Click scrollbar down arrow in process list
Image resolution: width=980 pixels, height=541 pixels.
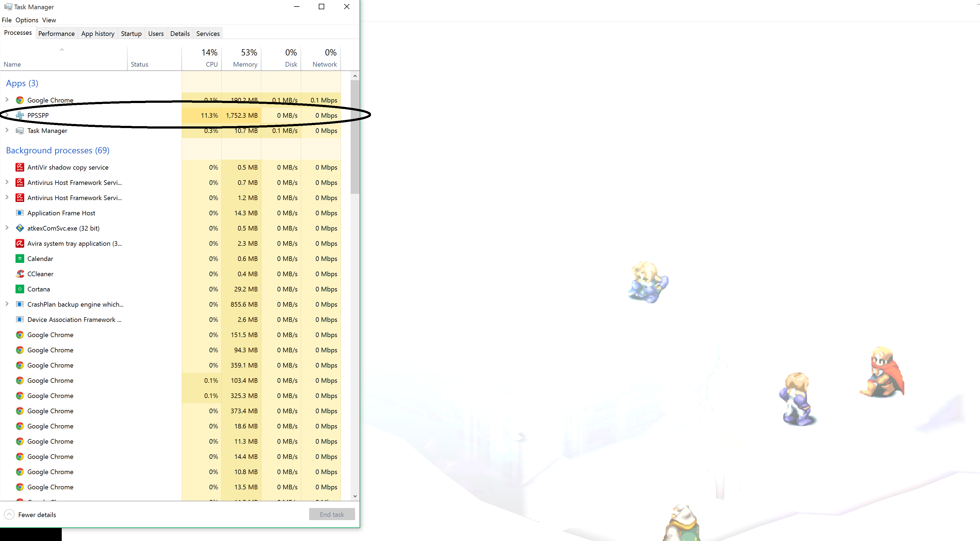point(355,496)
